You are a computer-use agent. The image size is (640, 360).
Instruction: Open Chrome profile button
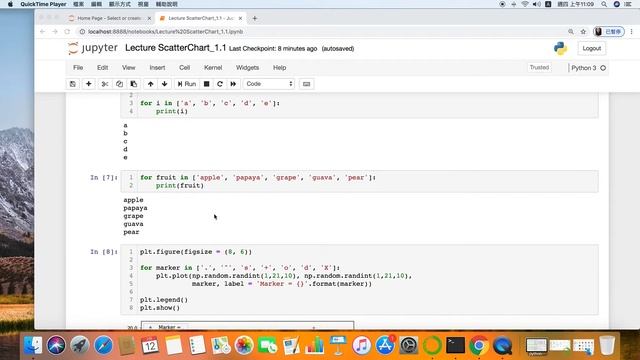click(609, 31)
